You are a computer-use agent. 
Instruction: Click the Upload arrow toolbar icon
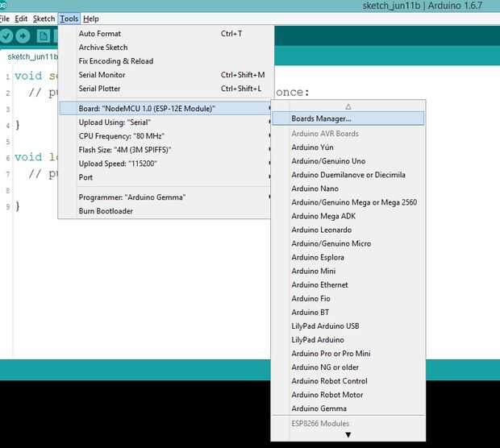click(23, 36)
